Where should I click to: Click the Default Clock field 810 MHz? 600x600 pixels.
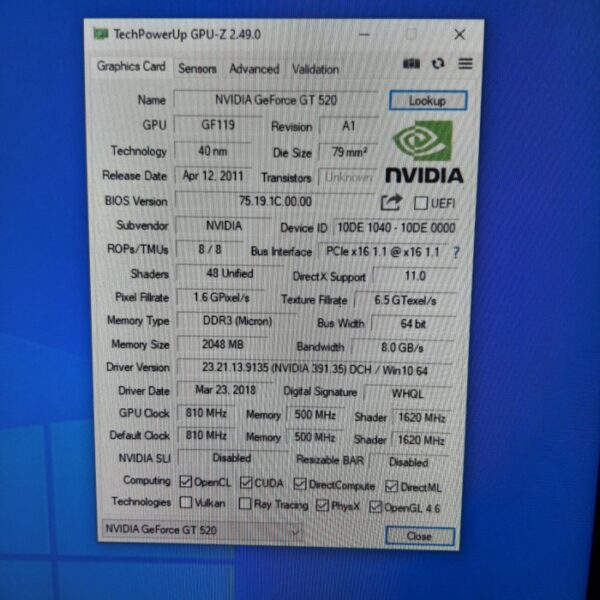tap(206, 435)
